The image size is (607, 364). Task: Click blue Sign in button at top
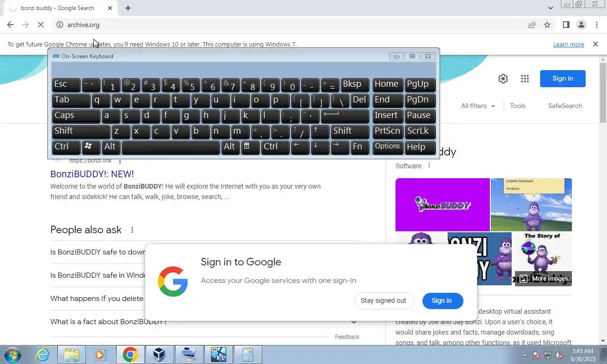[x=562, y=79]
